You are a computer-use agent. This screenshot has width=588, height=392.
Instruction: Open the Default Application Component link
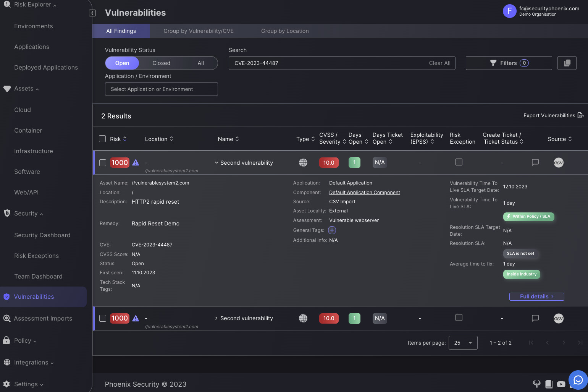(x=365, y=193)
